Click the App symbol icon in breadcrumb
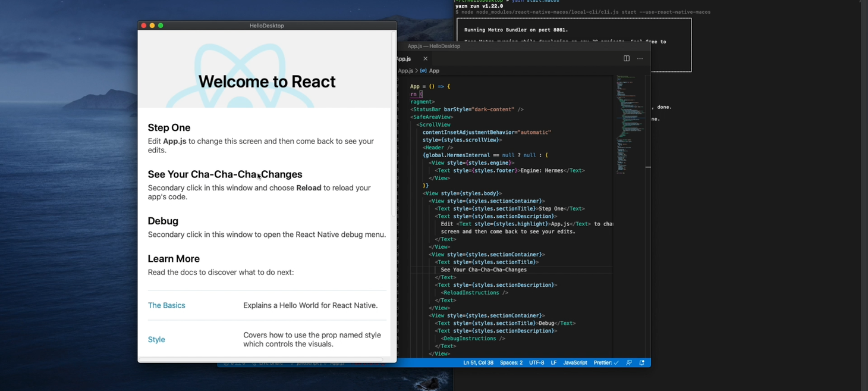The height and width of the screenshot is (391, 868). pyautogui.click(x=423, y=71)
